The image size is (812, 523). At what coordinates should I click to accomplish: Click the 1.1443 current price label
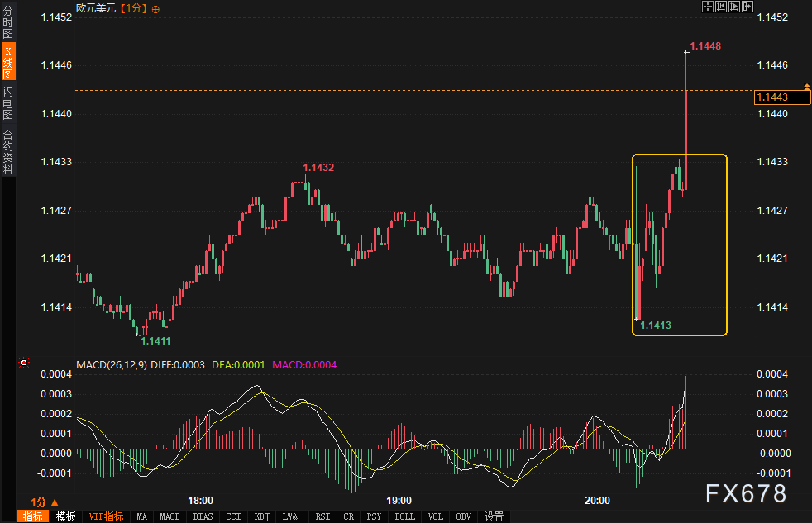772,97
